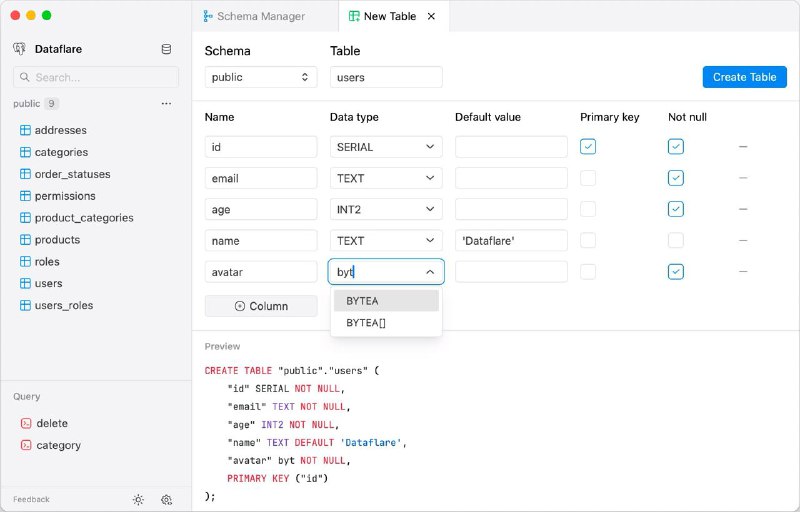Open the public schema ellipsis menu
Viewport: 800px width, 512px height.
click(166, 104)
